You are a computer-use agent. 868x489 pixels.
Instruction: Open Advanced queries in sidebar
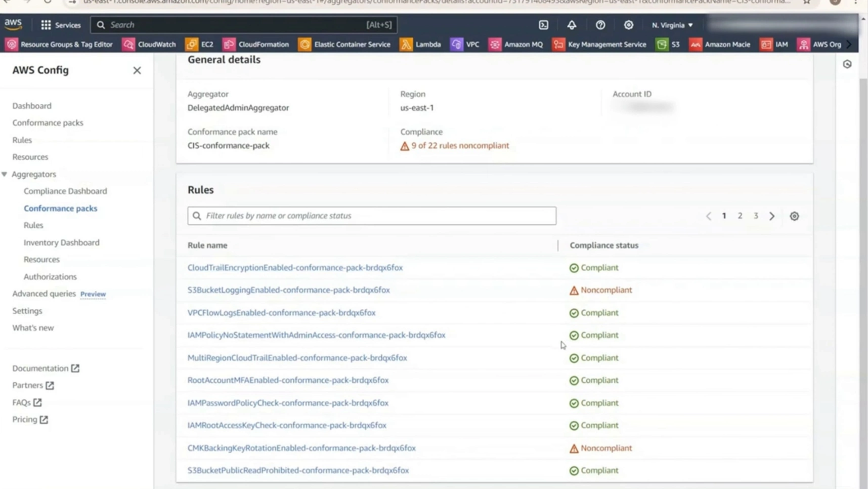(44, 294)
